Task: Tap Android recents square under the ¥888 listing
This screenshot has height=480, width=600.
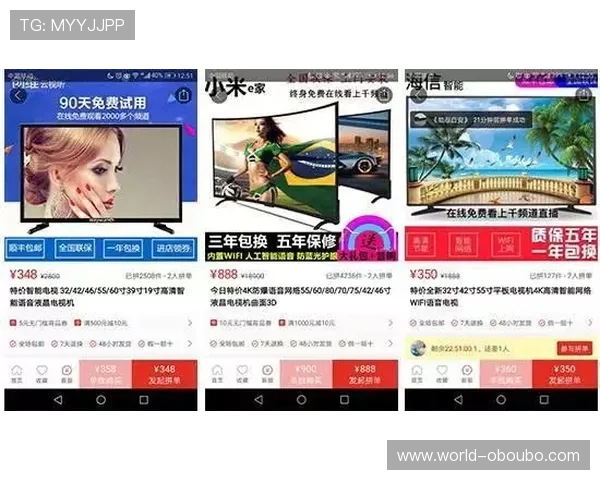Action: point(344,400)
